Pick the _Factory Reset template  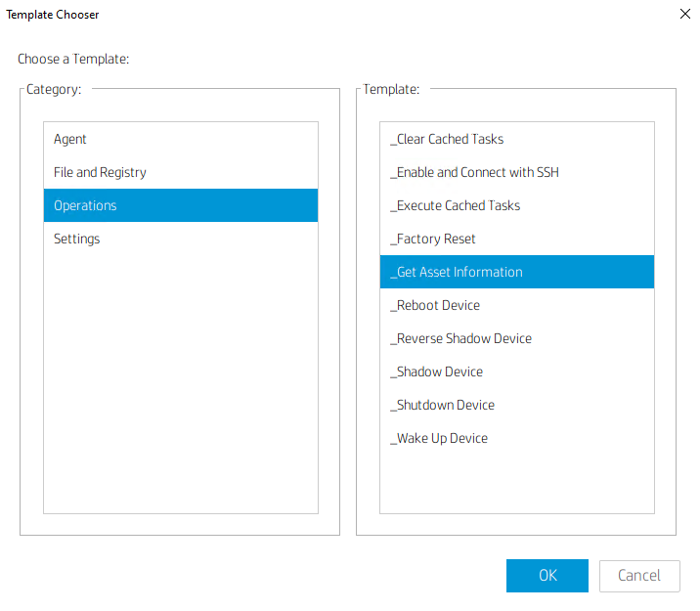[517, 239]
